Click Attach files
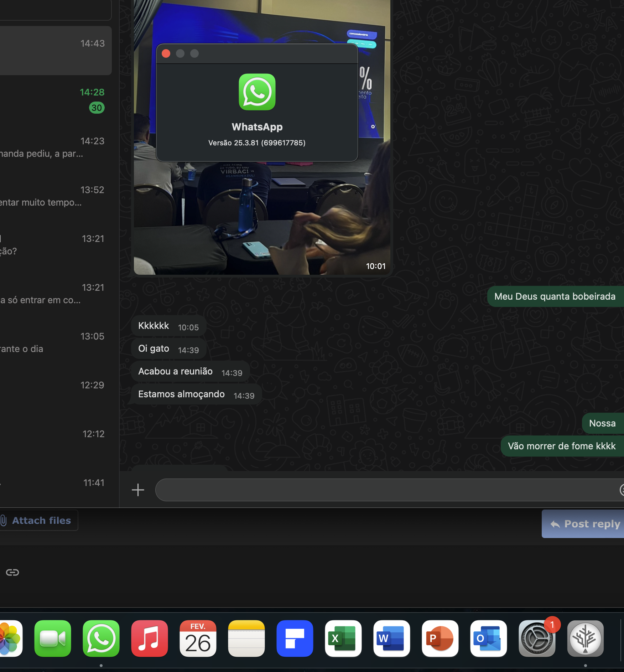Viewport: 624px width, 672px height. tap(38, 520)
